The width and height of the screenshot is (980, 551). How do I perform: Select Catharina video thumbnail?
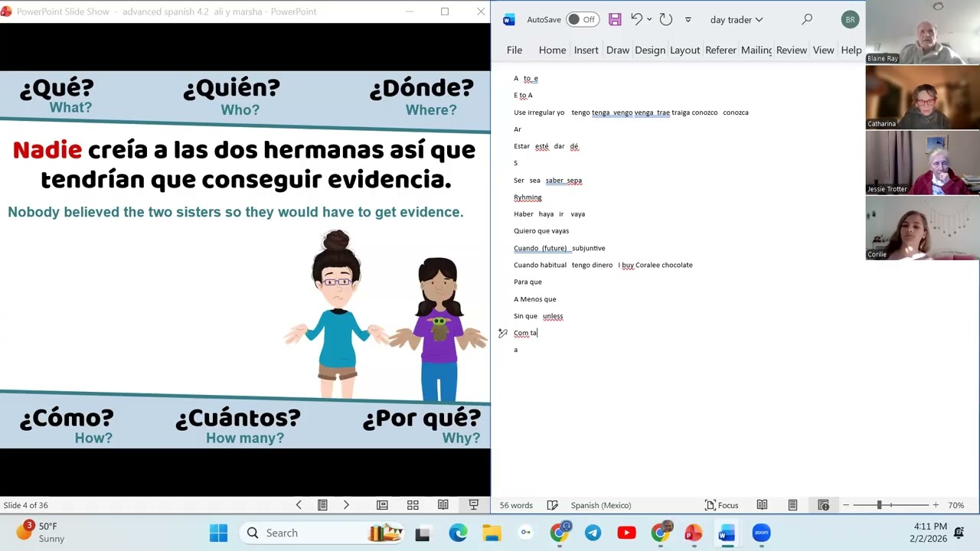tap(923, 97)
